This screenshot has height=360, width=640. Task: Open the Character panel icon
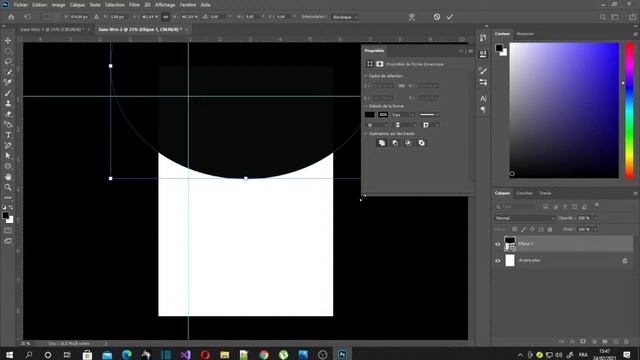click(x=483, y=99)
